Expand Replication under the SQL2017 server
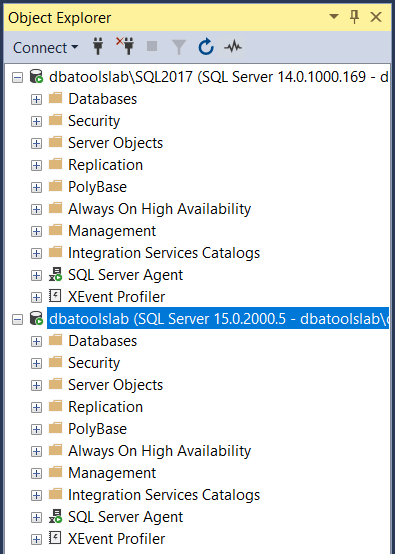395x554 pixels. click(x=36, y=165)
